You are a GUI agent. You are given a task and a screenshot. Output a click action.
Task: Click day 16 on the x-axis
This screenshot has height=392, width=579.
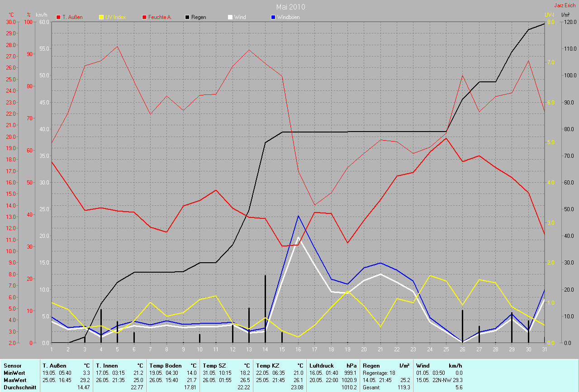[299, 349]
